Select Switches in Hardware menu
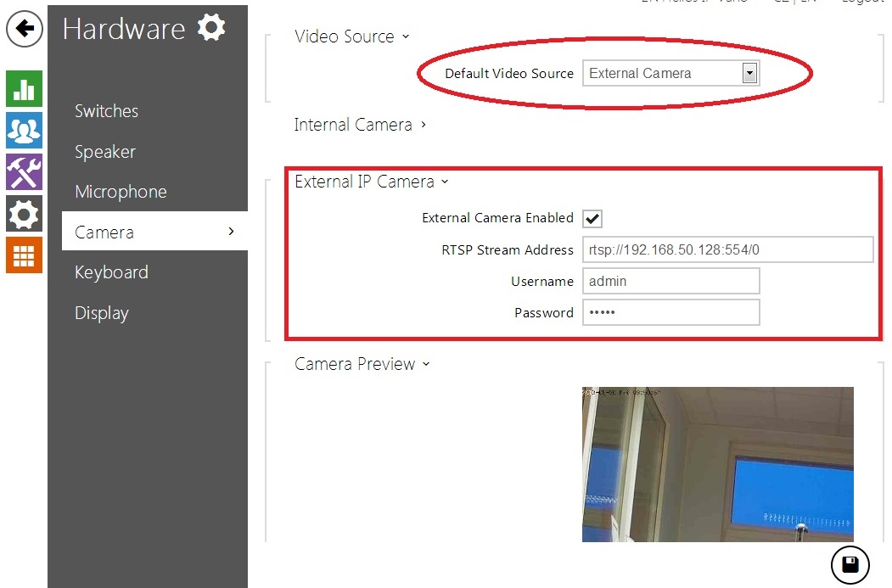 (106, 111)
